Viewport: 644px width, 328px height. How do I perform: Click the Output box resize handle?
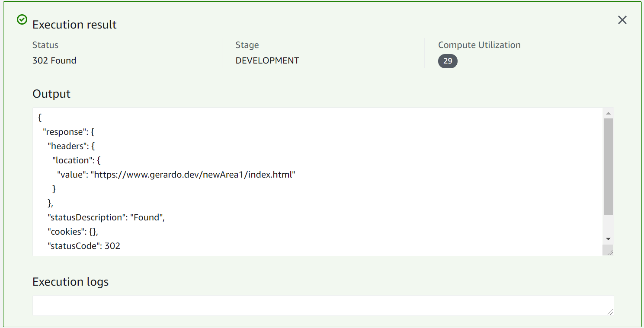pos(610,252)
